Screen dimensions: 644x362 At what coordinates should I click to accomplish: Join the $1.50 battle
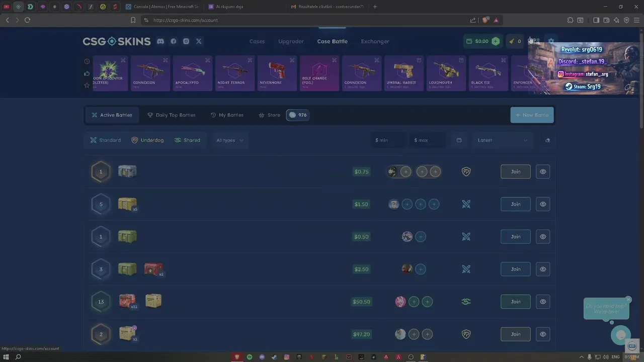516,204
